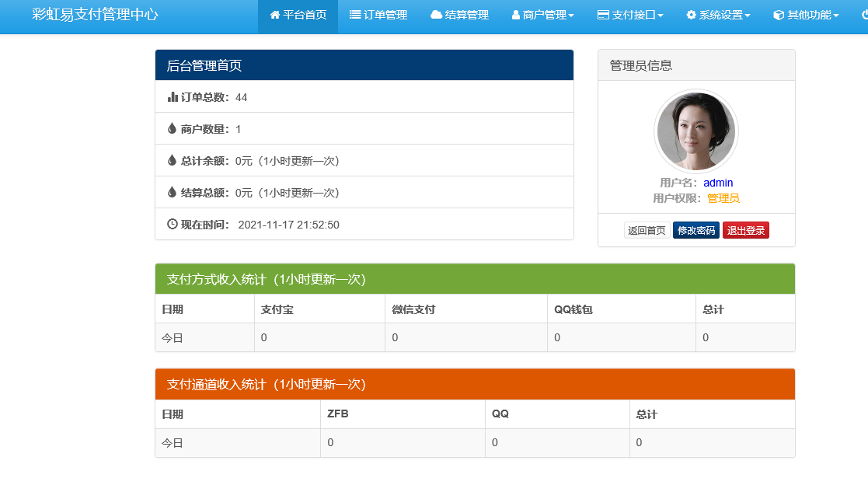Screen dimensions: 868x499
Task: Switch to the 订单管理 menu item
Action: pyautogui.click(x=378, y=16)
